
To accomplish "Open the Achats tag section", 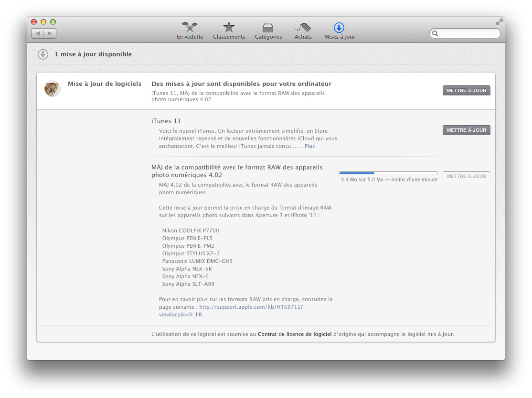I will point(303,31).
